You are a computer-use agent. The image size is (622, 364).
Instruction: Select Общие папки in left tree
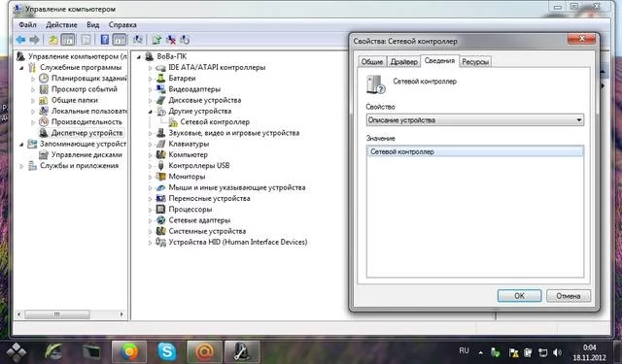pos(75,100)
